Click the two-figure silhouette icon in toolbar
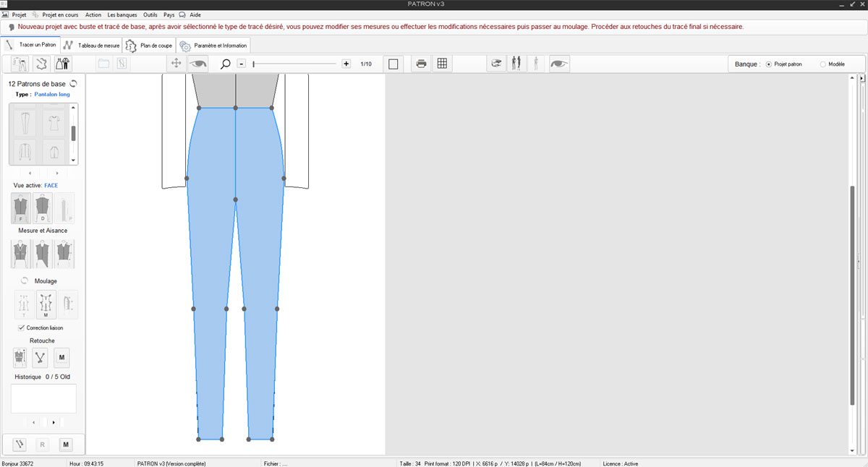The image size is (868, 467). (516, 64)
